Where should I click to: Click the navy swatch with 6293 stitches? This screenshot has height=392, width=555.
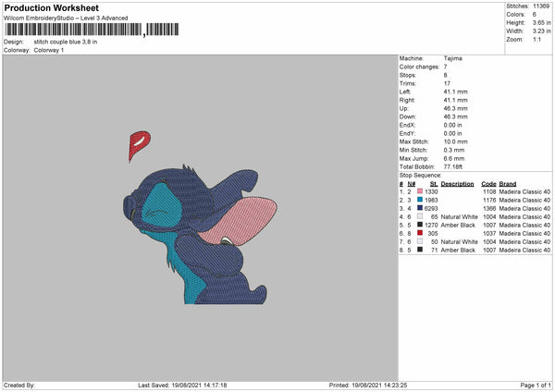coord(420,208)
